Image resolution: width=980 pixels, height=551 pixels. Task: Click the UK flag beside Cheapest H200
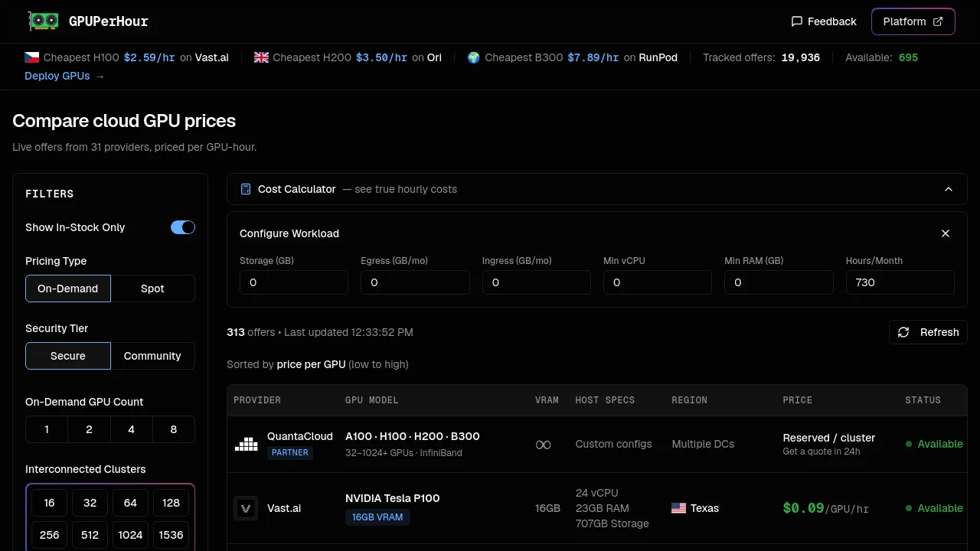pos(261,57)
